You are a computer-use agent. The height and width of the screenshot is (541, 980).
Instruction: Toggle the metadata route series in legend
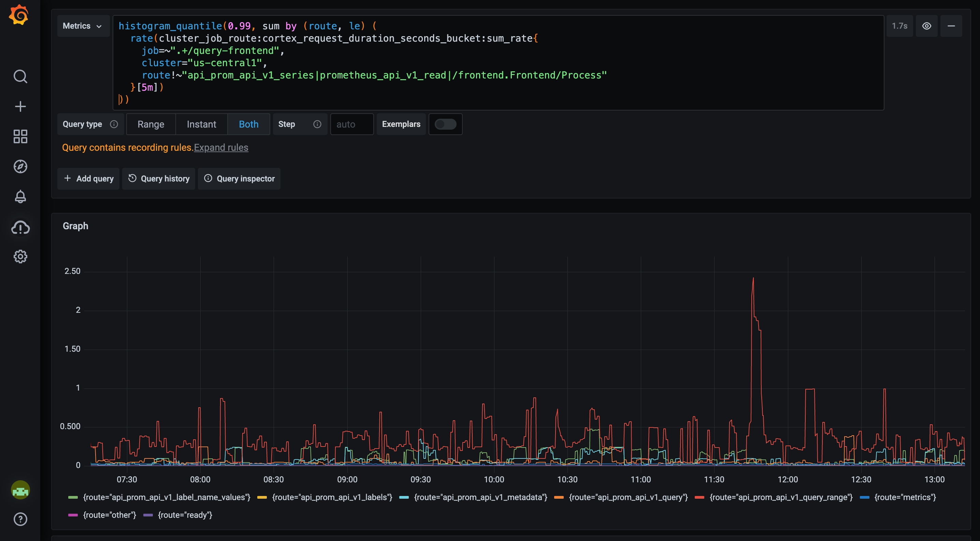point(480,497)
